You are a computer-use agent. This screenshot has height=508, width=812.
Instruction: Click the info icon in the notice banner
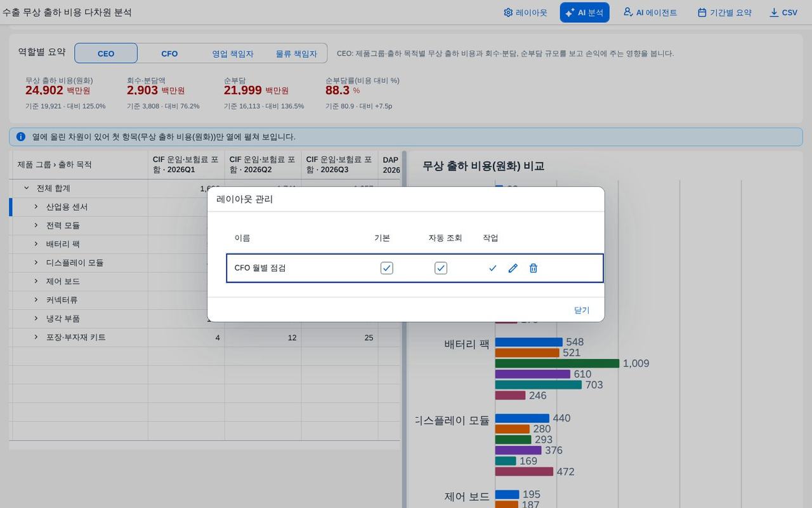(x=21, y=137)
